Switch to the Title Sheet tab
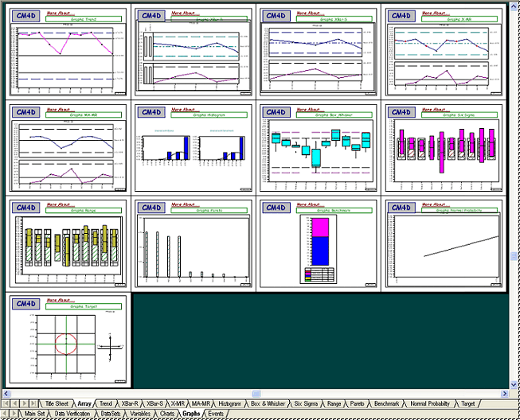Viewport: 520px width, 420px height. 57,404
